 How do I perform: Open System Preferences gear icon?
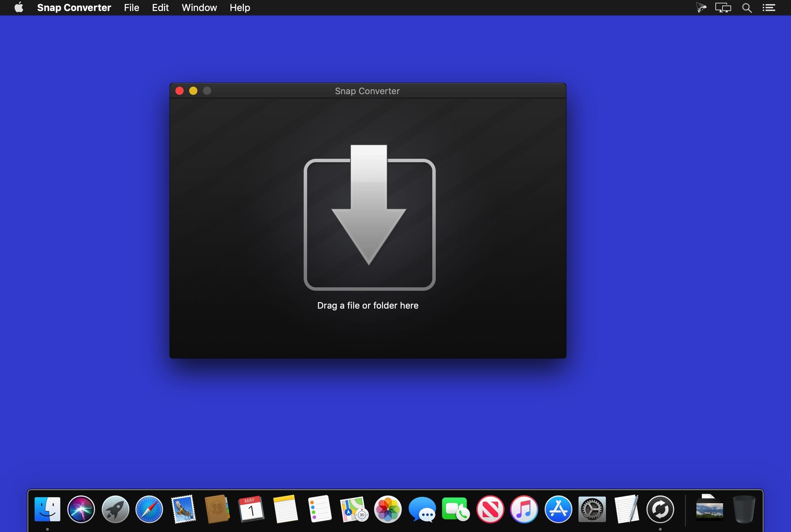click(592, 509)
